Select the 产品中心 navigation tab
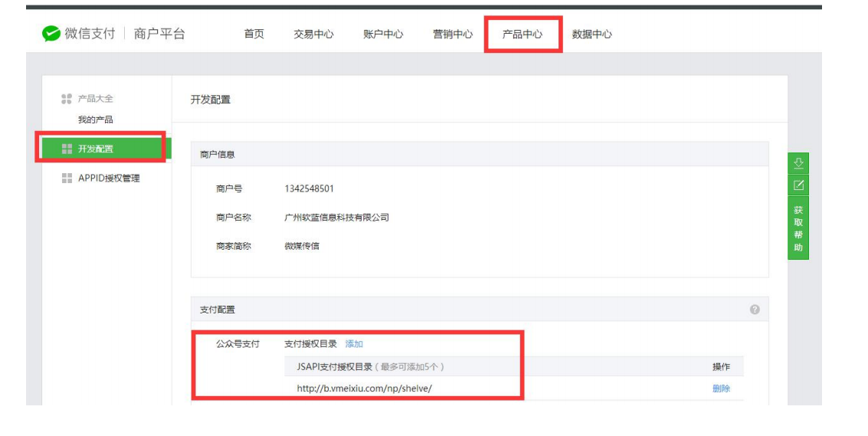The width and height of the screenshot is (868, 436). (522, 34)
